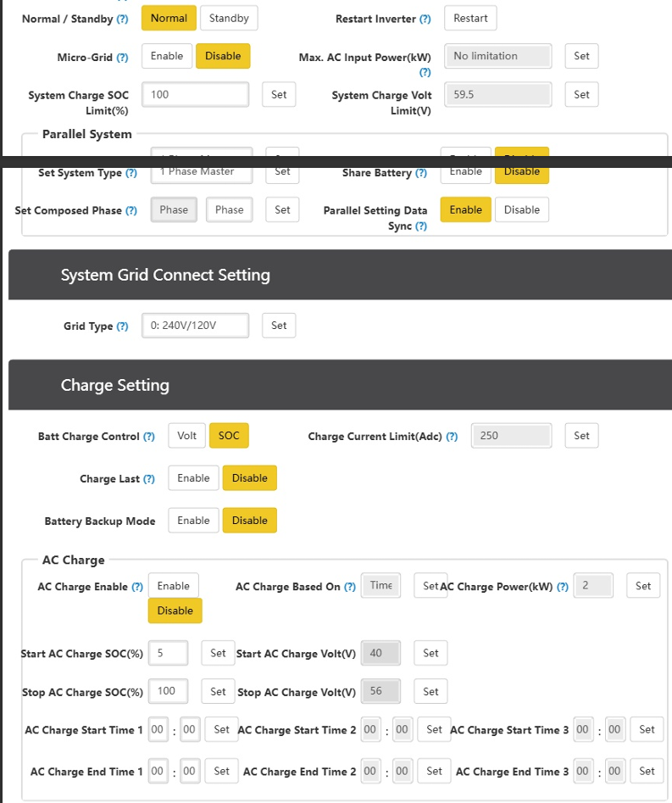Open help icon for AC Charge Based On

(350, 587)
